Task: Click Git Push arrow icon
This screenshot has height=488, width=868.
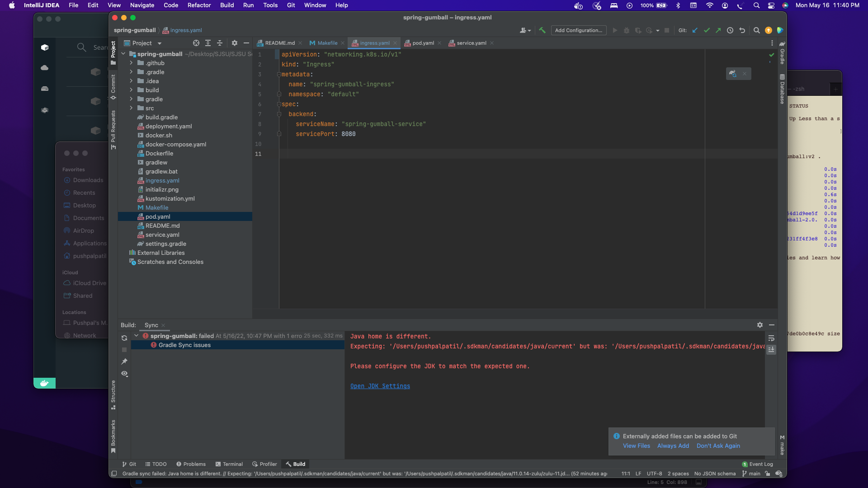Action: coord(718,30)
